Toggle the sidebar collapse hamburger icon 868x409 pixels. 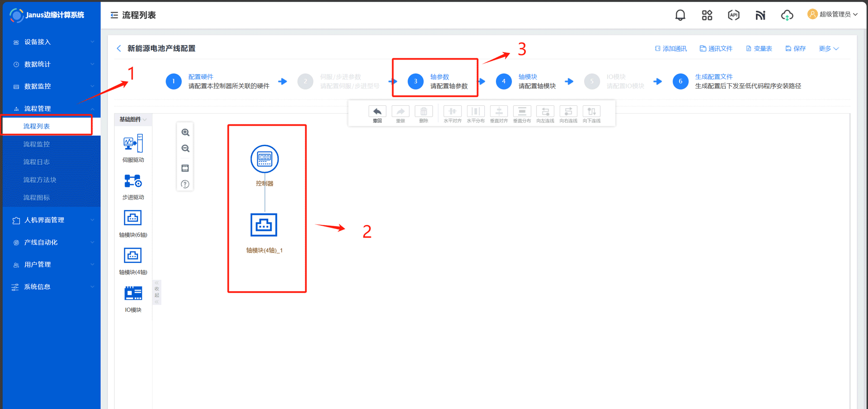pyautogui.click(x=114, y=15)
